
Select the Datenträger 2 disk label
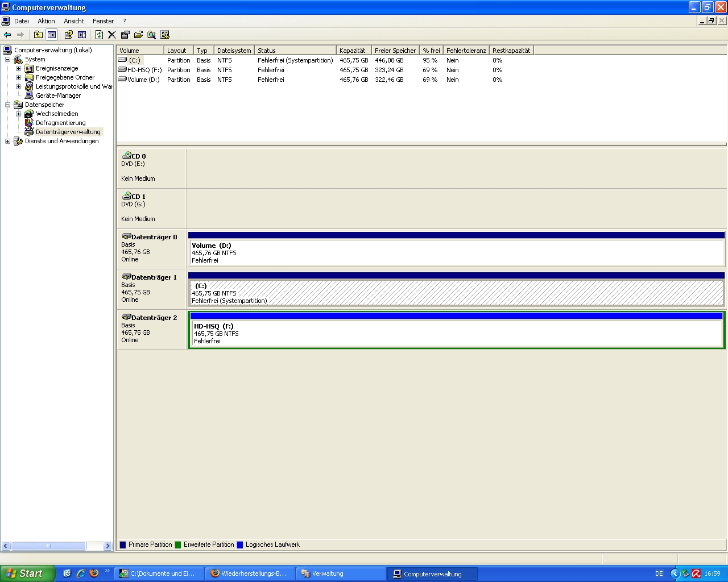tap(151, 330)
